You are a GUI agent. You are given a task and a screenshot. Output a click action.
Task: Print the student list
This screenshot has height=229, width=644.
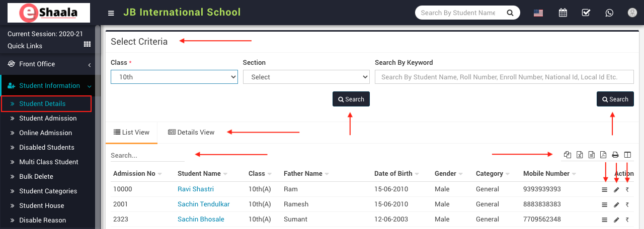click(x=615, y=155)
